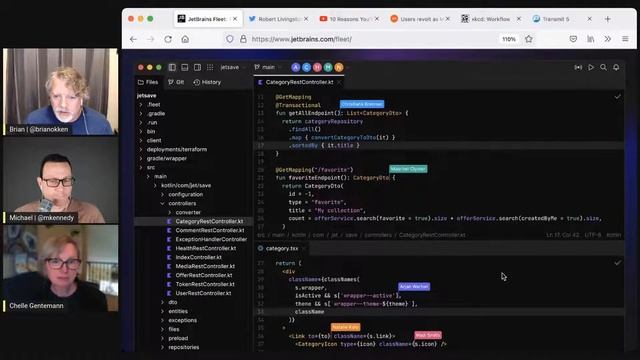Click the Fleet search magnifier icon

point(603,67)
